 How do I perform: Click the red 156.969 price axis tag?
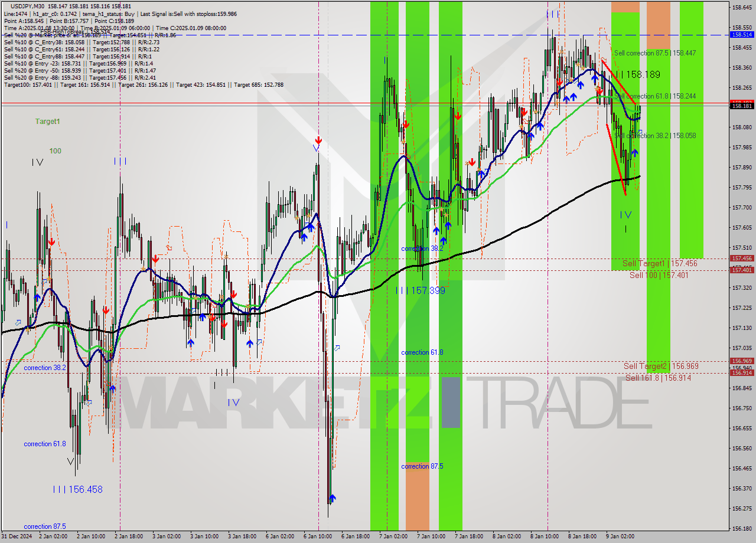pyautogui.click(x=742, y=361)
